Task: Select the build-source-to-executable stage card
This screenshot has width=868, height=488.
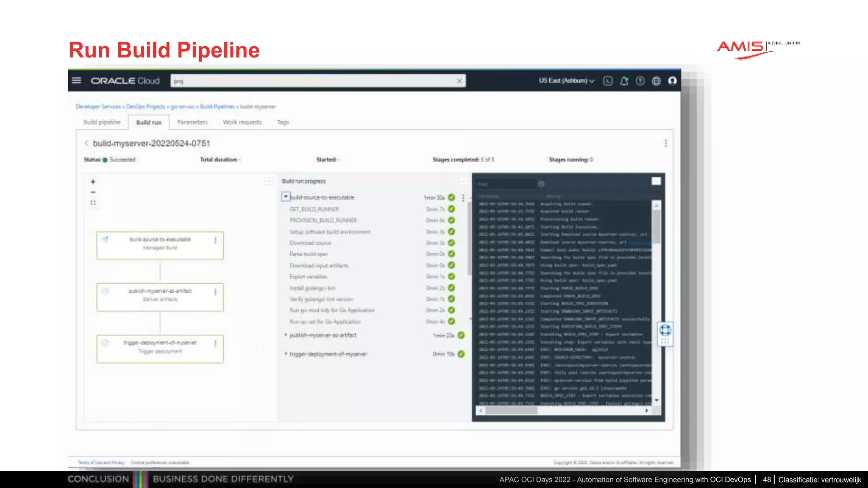Action: [x=160, y=245]
